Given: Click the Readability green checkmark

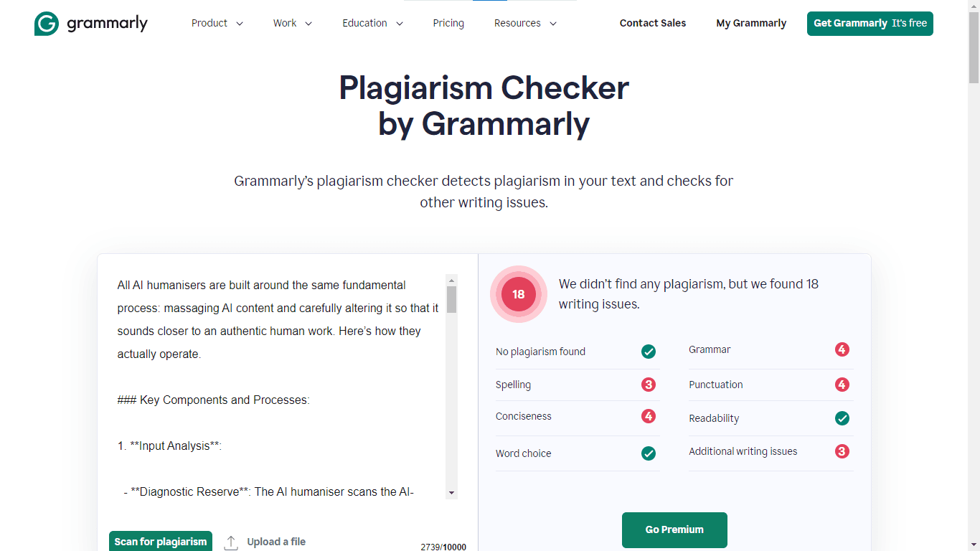Looking at the screenshot, I should point(842,418).
